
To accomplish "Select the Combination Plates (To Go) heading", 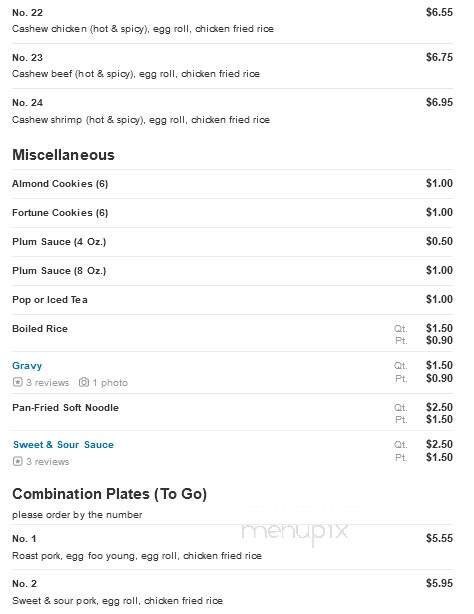I will pos(110,494).
